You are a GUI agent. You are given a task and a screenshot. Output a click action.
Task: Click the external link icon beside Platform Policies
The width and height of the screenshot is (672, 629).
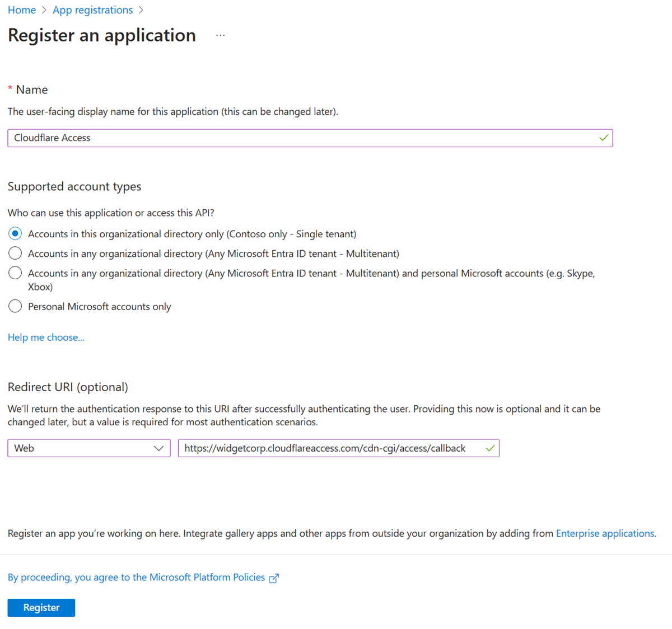pos(274,578)
